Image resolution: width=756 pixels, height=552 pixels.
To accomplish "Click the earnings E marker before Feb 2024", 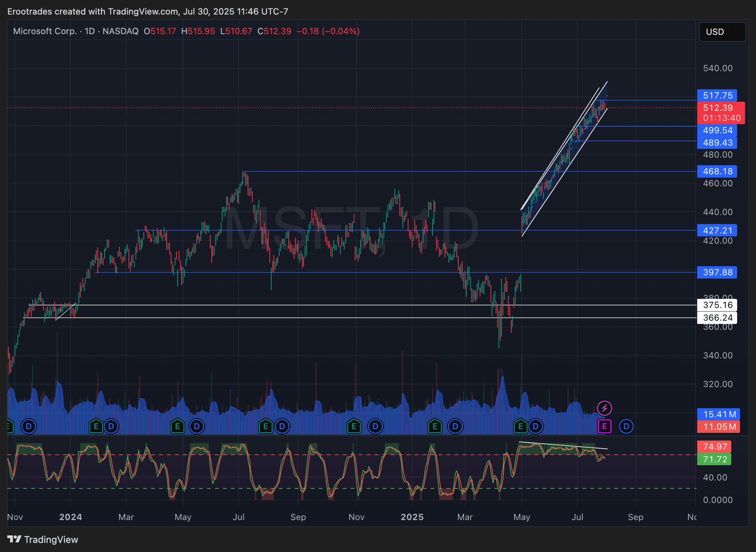I will pos(96,426).
